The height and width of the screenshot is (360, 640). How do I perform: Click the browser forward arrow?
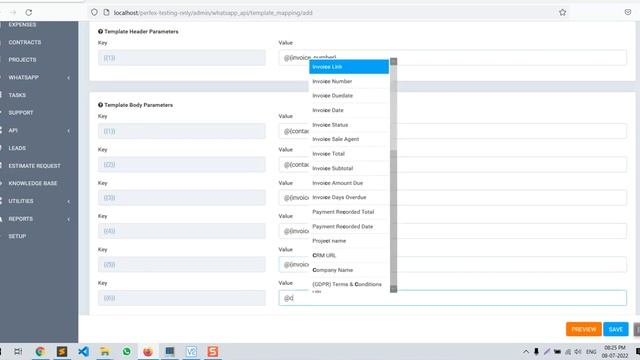click(13, 12)
